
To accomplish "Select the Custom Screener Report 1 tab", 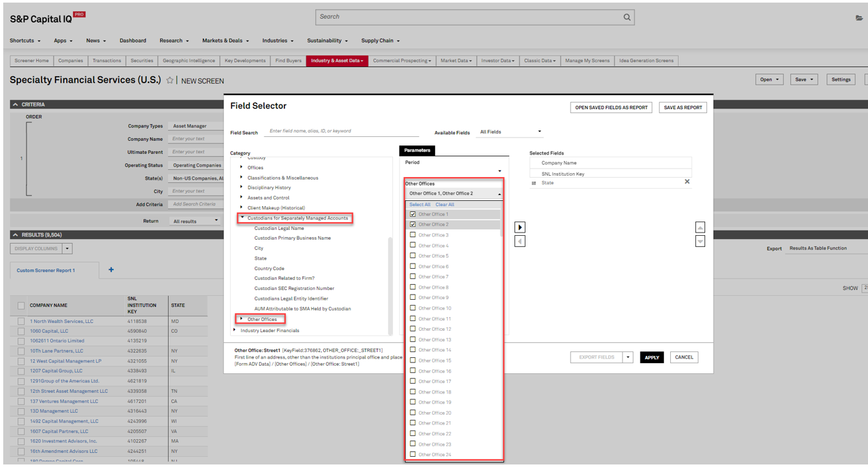I will point(46,271).
